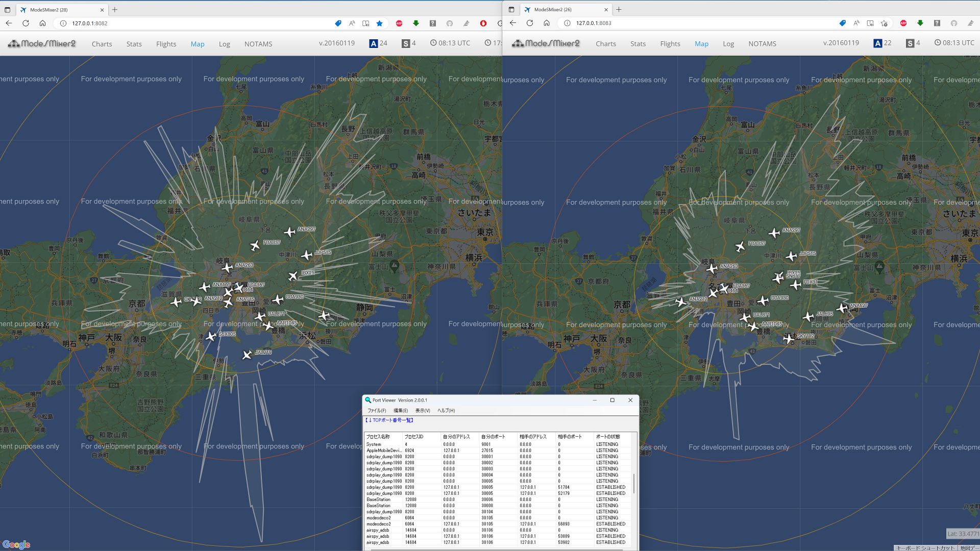This screenshot has width=980, height=551.
Task: Click the ANA297 aircraft icon on left map
Action: (289, 232)
